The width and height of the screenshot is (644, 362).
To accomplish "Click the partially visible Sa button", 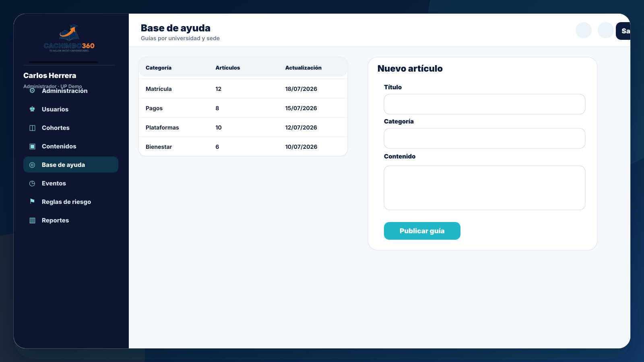I will [x=623, y=31].
